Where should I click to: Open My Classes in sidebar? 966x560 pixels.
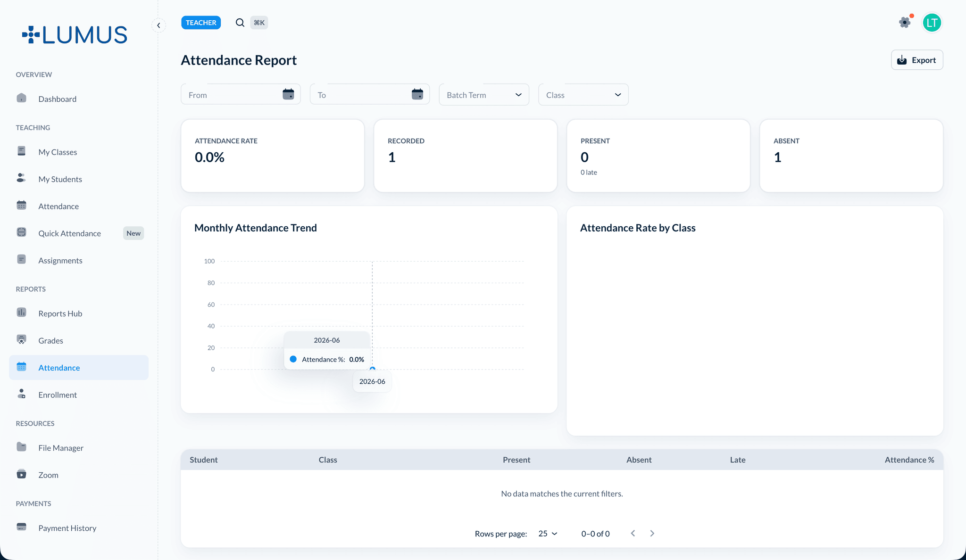coord(79,152)
